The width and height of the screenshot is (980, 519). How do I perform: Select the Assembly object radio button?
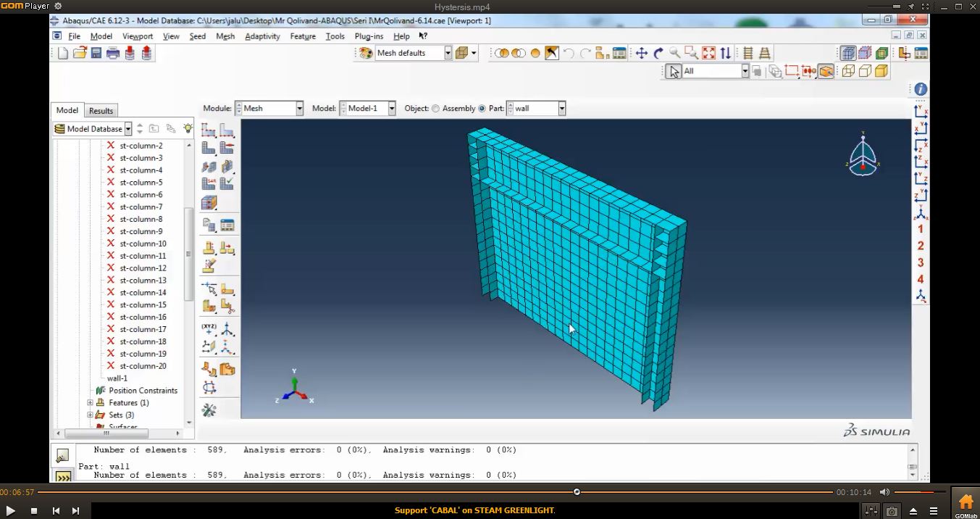point(435,109)
